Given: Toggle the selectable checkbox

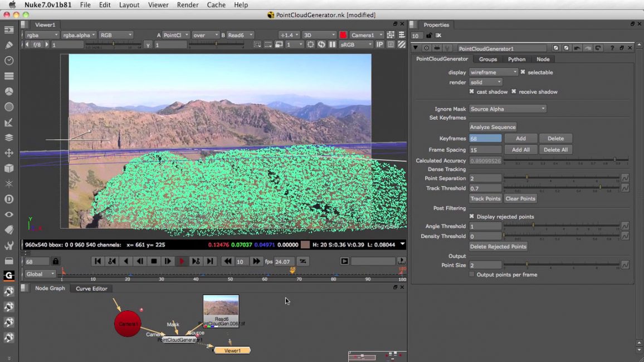Looking at the screenshot, I should pyautogui.click(x=523, y=72).
